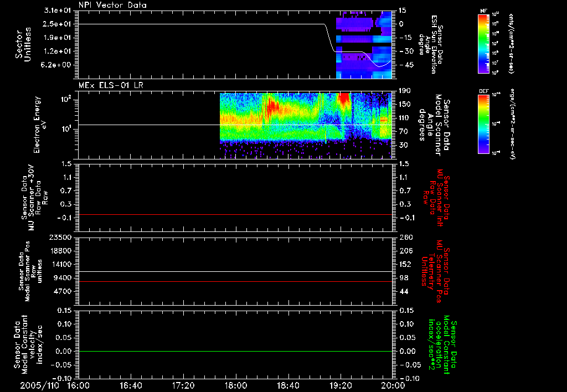Click the 190 scanner angle axis value

pos(405,91)
